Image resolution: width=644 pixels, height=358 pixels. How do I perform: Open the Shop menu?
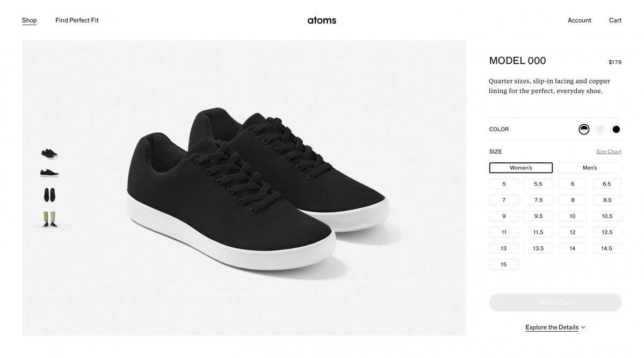coord(30,20)
